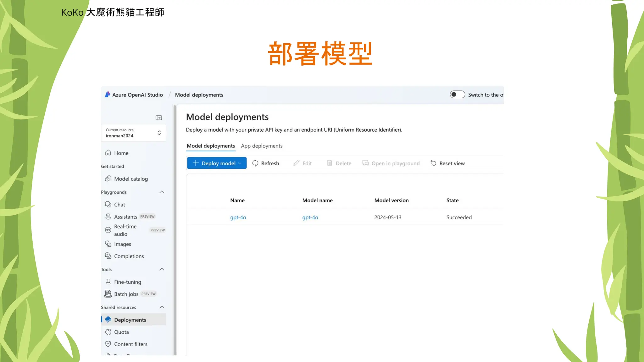Click the 2024-05-13 model version cell
The height and width of the screenshot is (362, 644).
388,217
